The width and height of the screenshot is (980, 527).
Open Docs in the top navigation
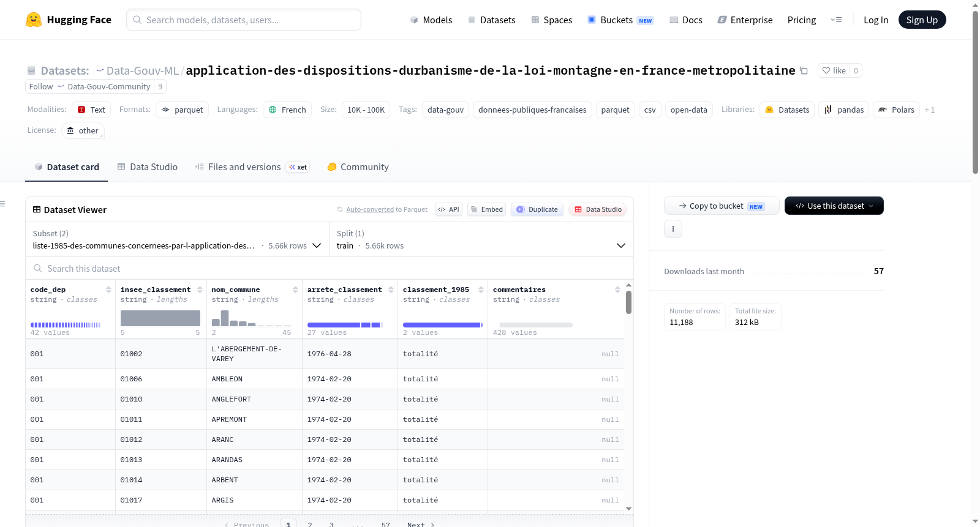point(685,20)
